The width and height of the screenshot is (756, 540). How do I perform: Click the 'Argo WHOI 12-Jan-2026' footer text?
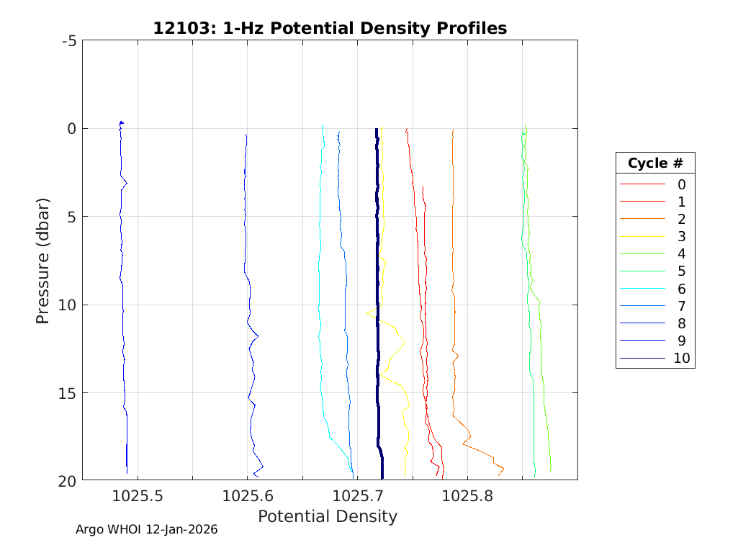coord(147,530)
